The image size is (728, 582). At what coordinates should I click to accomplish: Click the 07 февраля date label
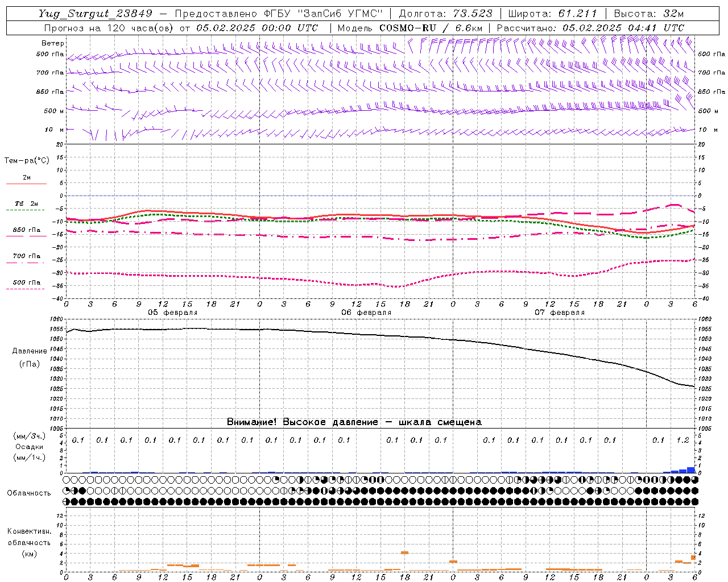click(x=560, y=313)
